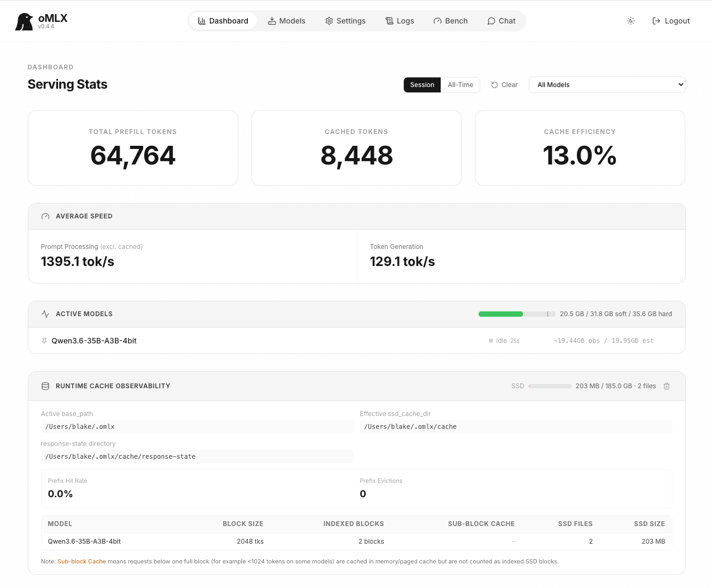This screenshot has width=712, height=588.
Task: Clear the serving stats
Action: click(504, 85)
